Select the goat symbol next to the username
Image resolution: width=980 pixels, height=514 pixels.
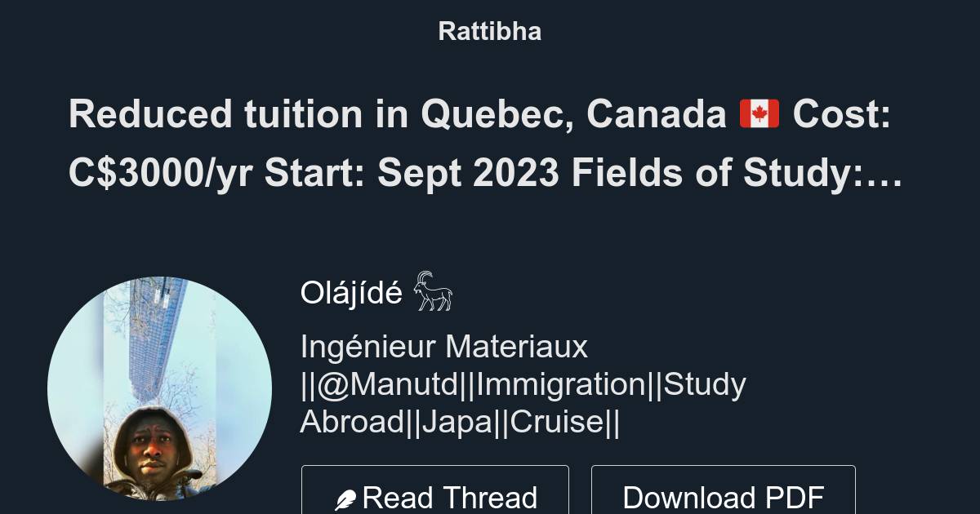[431, 292]
